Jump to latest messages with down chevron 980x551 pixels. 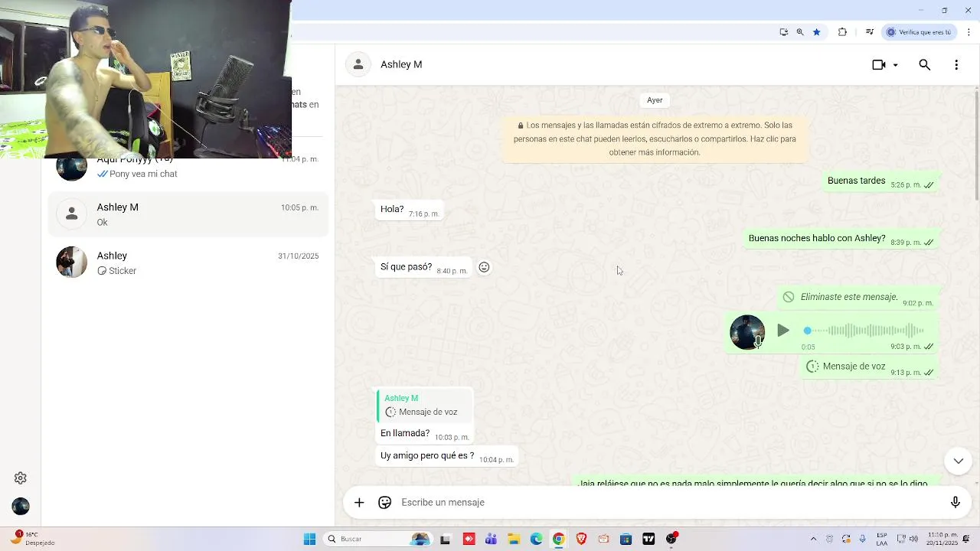[959, 461]
